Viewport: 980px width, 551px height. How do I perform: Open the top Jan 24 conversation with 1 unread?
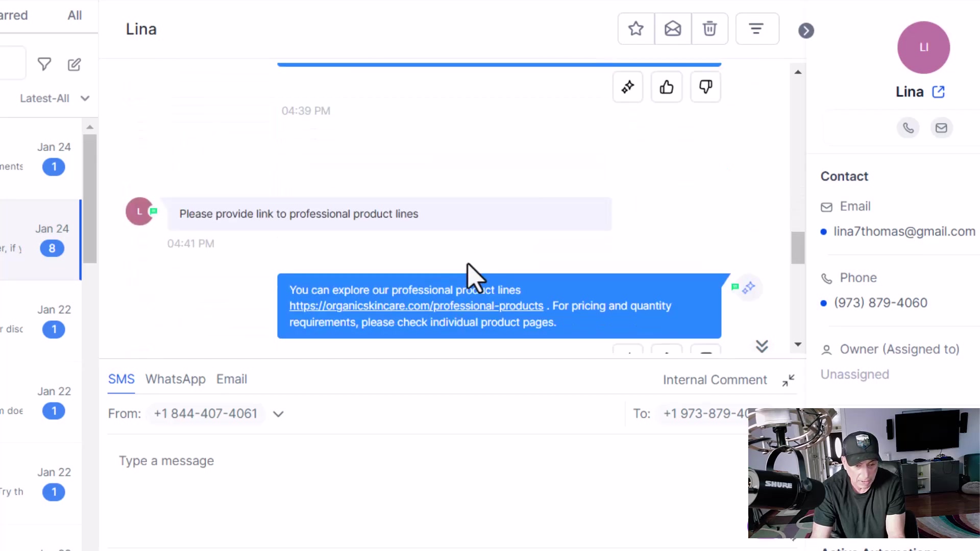(x=41, y=158)
